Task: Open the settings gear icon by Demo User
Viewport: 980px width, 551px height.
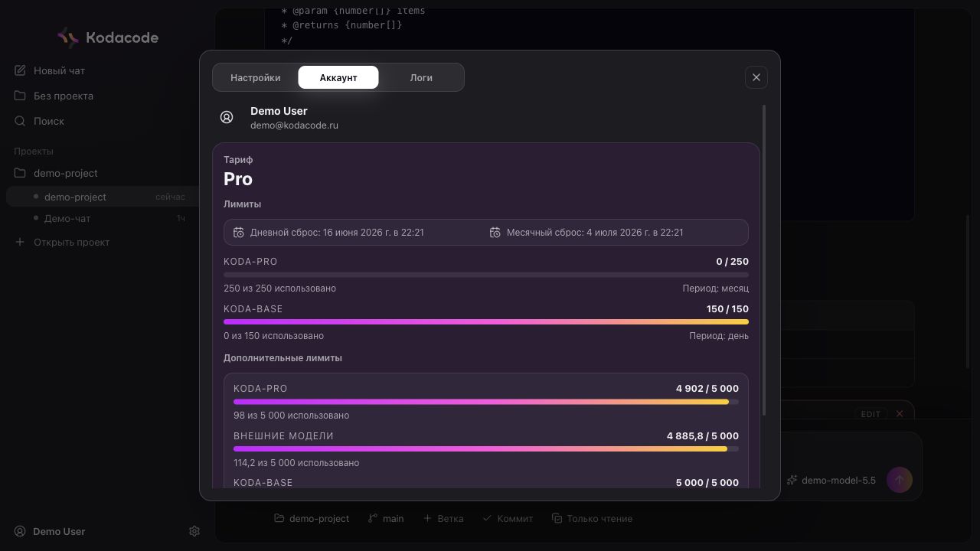Action: point(194,531)
